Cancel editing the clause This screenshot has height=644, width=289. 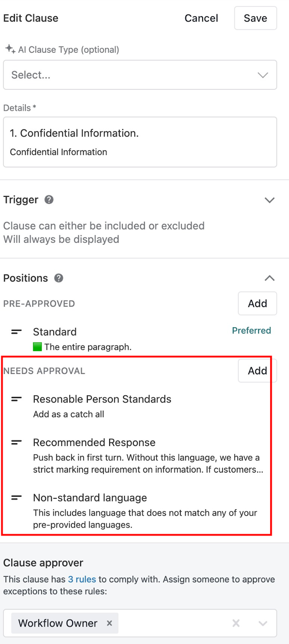(201, 18)
